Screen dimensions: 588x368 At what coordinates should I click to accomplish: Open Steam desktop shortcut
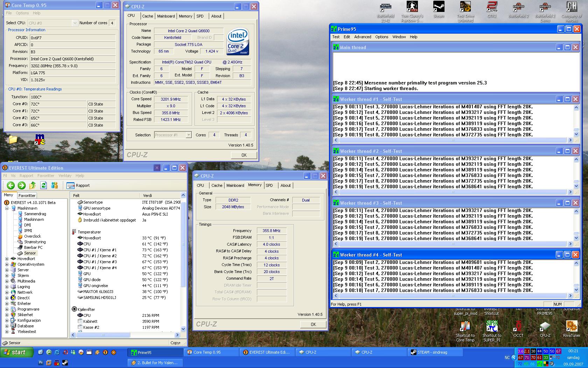click(x=439, y=9)
